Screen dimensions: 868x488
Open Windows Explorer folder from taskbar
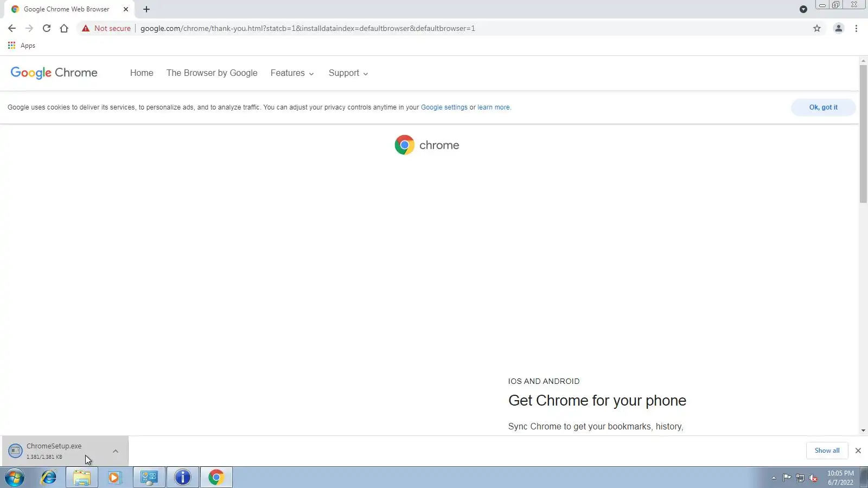click(82, 478)
